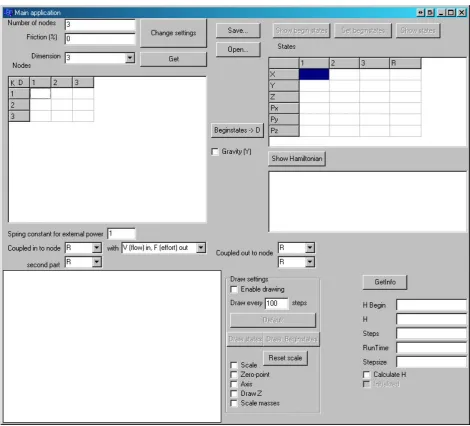Click the RunTime field
470x426 pixels.
pyautogui.click(x=432, y=348)
